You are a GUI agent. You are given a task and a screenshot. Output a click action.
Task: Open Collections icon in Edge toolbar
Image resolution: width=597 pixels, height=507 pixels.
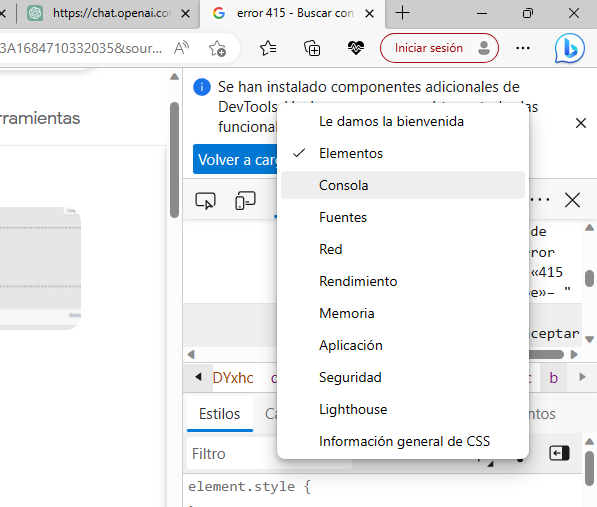[312, 48]
